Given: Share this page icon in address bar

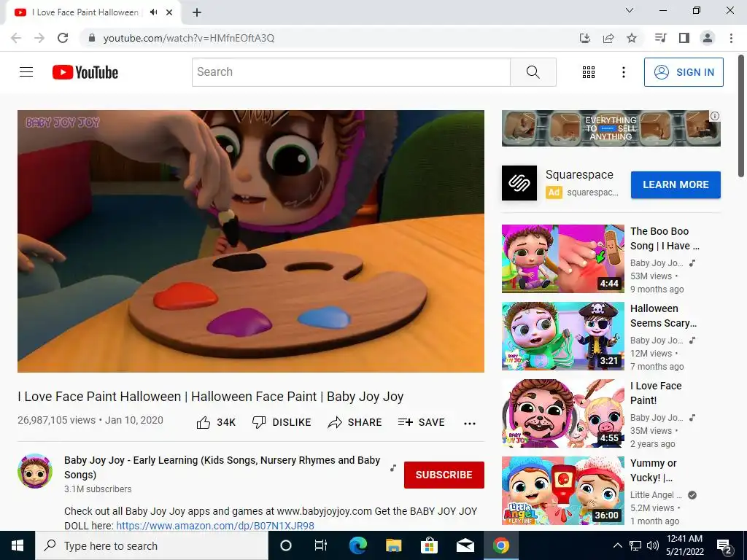Looking at the screenshot, I should coord(608,38).
